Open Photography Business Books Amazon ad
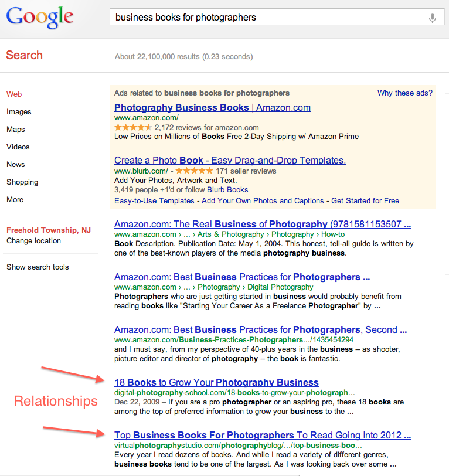Viewport: 449px width, 476px height. [x=212, y=108]
